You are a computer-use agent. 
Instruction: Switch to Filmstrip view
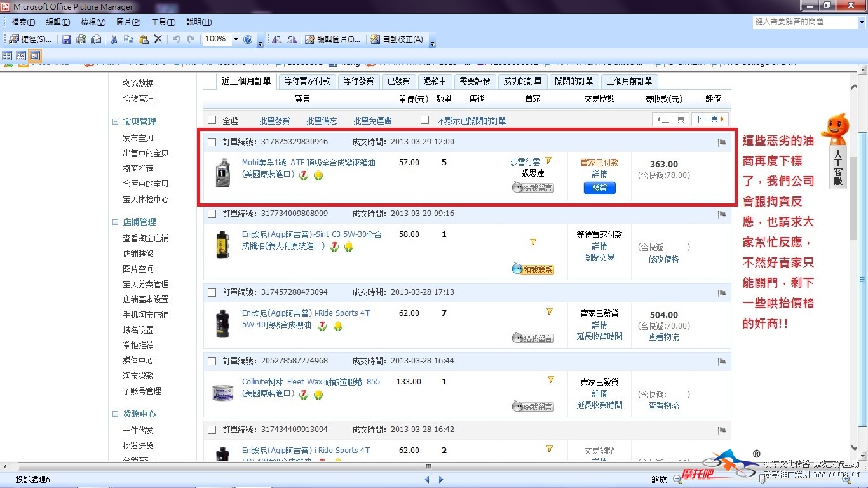click(21, 56)
